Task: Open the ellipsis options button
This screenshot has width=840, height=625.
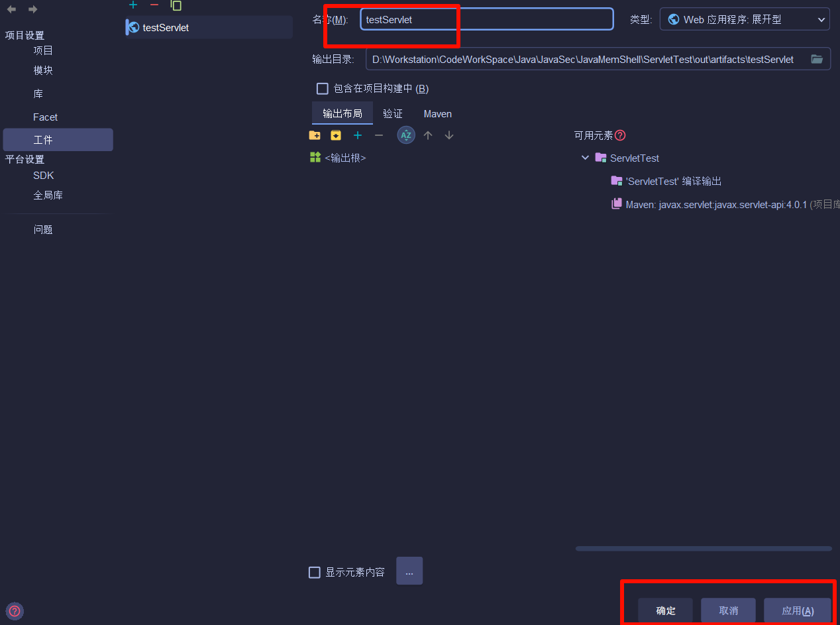Action: tap(409, 571)
